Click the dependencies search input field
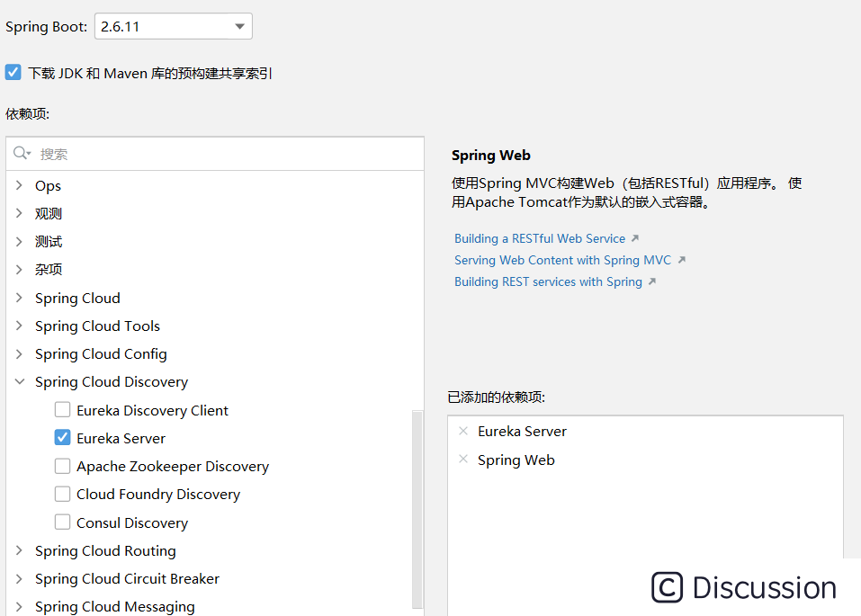The image size is (861, 616). coord(180,153)
